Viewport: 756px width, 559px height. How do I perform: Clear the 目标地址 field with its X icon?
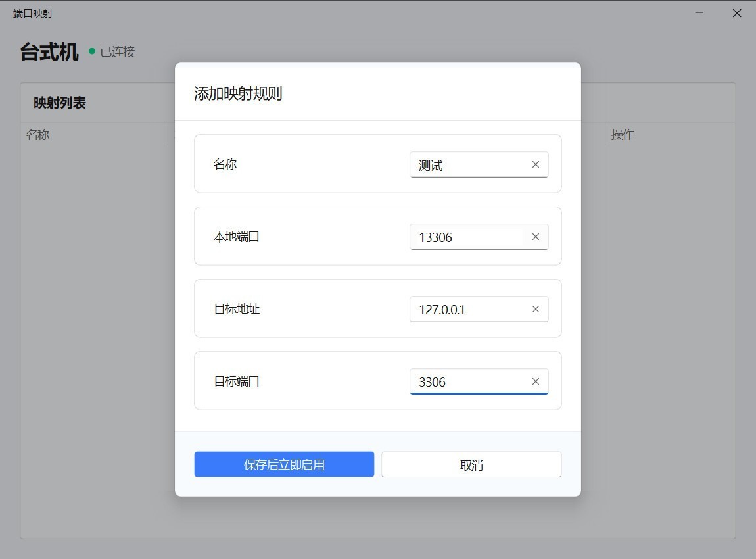pyautogui.click(x=535, y=309)
